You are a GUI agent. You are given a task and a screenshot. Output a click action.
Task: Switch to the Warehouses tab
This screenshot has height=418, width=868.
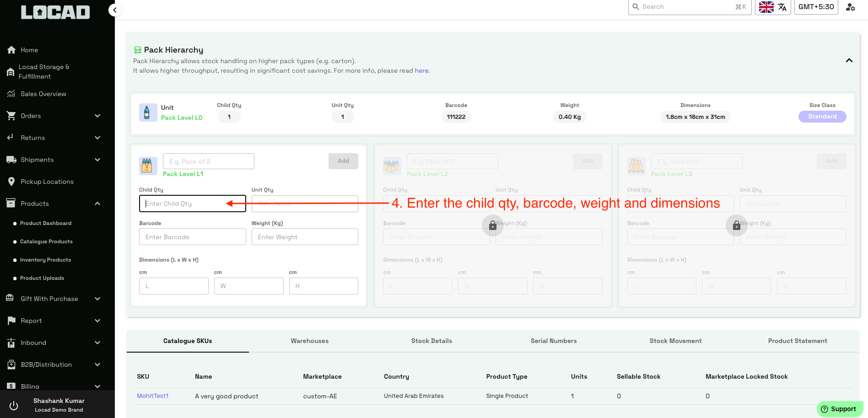pyautogui.click(x=310, y=341)
